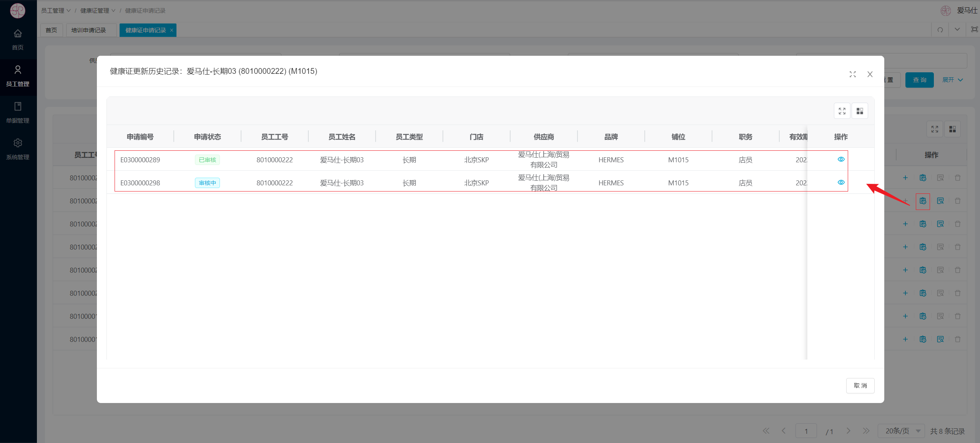Click 共 8 条记录 total count
Viewport: 980px width, 443px height.
click(x=947, y=431)
